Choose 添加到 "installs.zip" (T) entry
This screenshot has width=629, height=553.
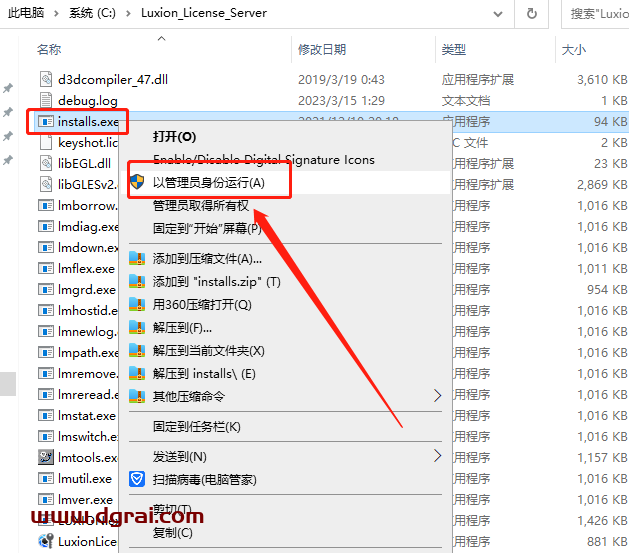(216, 282)
